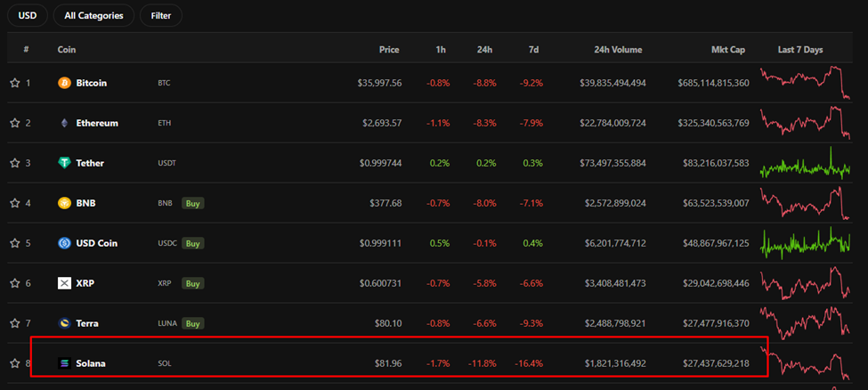Favorite XRP with its star icon
The image size is (868, 390).
coord(15,284)
